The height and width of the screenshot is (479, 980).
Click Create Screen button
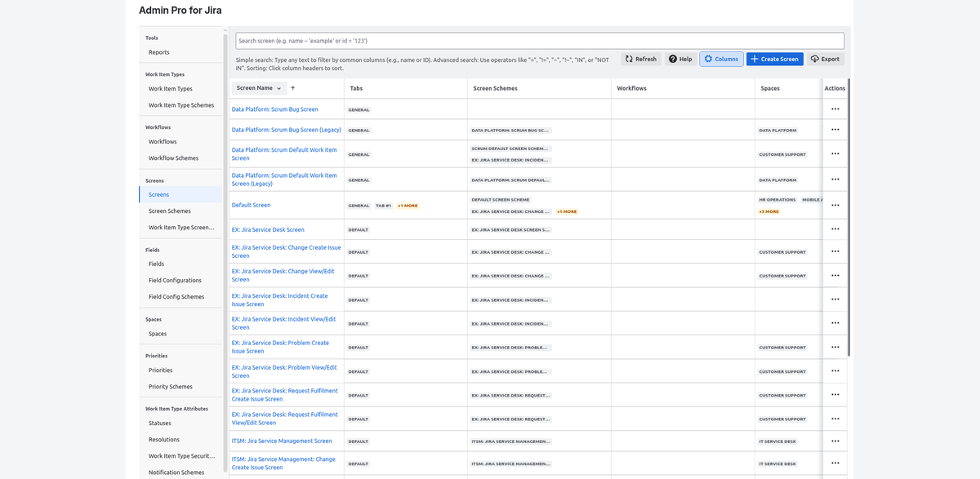[x=774, y=59]
